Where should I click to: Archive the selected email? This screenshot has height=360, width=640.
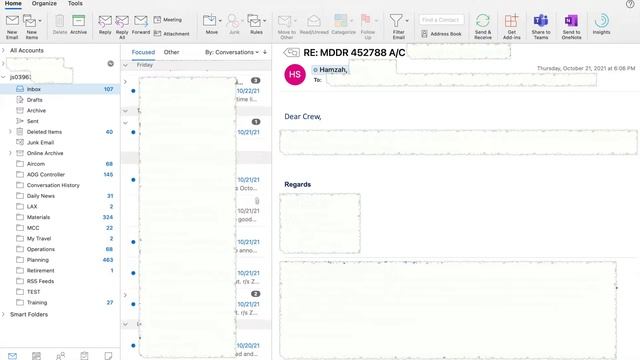point(78,24)
